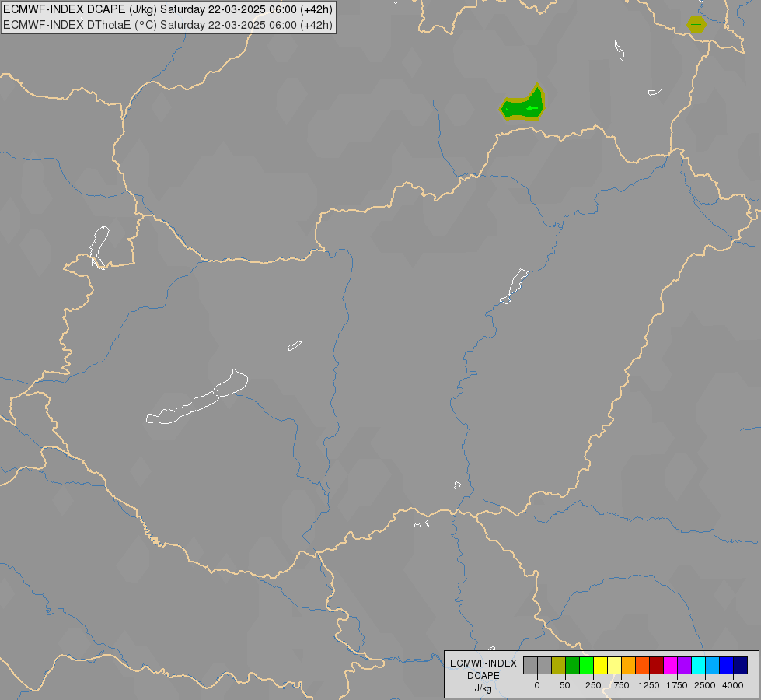This screenshot has height=700, width=761.
Task: Select the magenta legend swatch
Action: pos(671,665)
